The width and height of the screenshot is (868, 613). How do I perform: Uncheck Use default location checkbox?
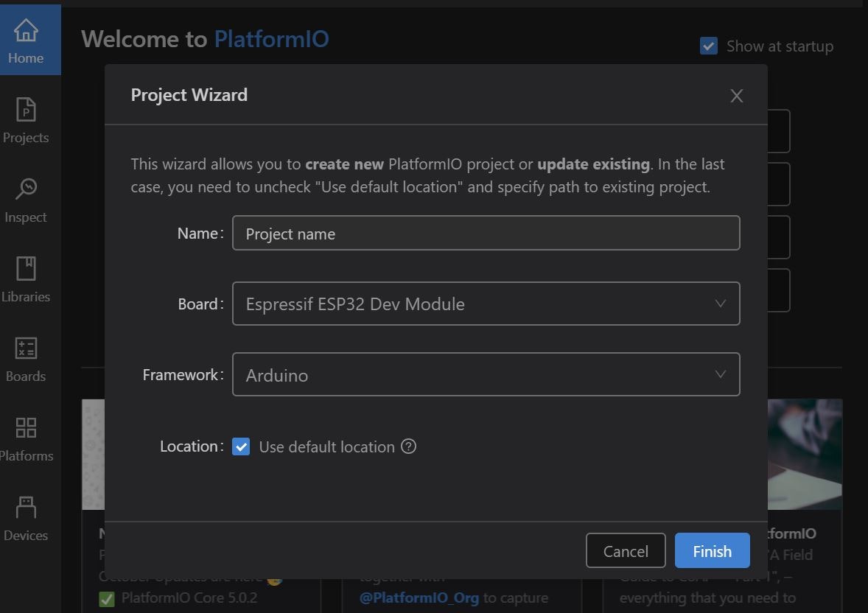pos(241,446)
